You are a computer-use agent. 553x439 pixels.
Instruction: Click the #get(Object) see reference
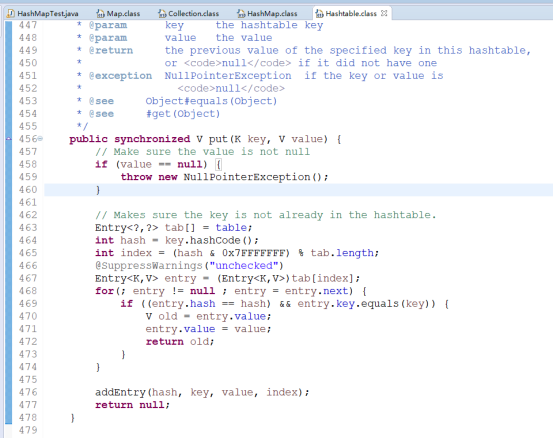click(183, 114)
